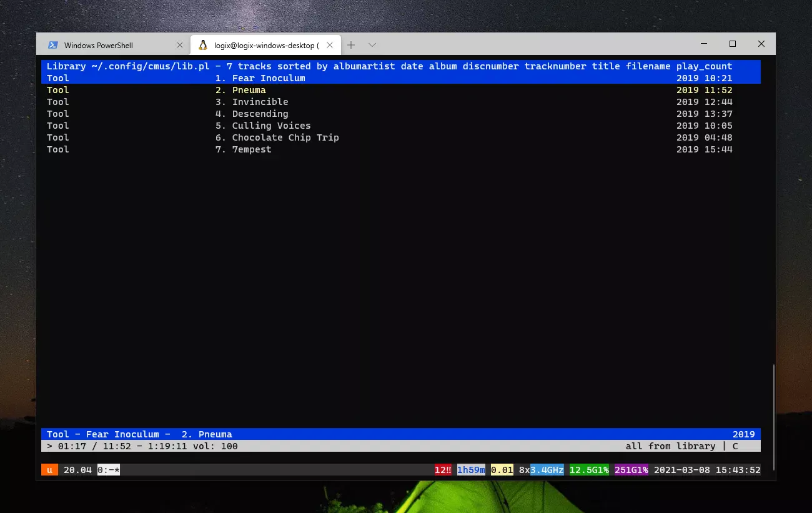
Task: Click the 2019 10:21 duration entry
Action: pos(705,78)
